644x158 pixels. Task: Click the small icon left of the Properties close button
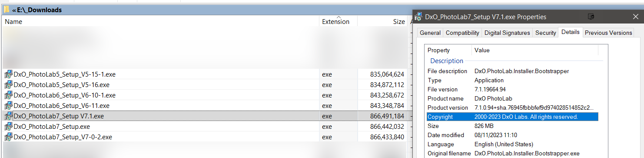(x=591, y=17)
